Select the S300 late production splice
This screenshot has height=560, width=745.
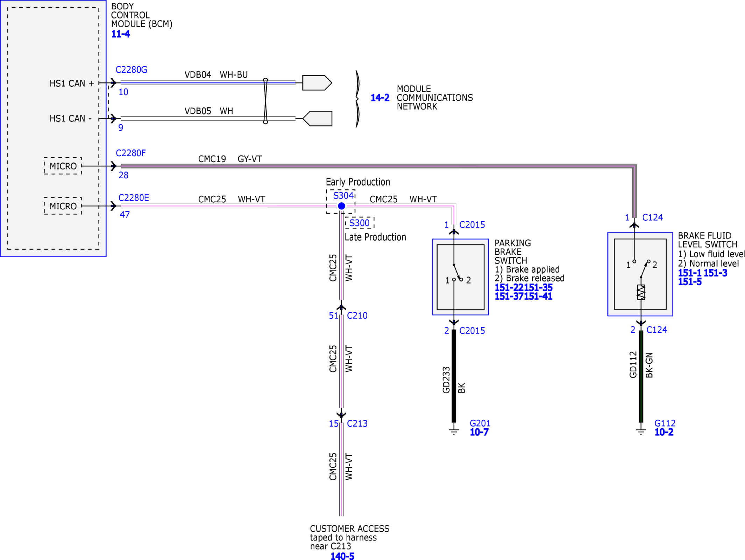(x=359, y=223)
